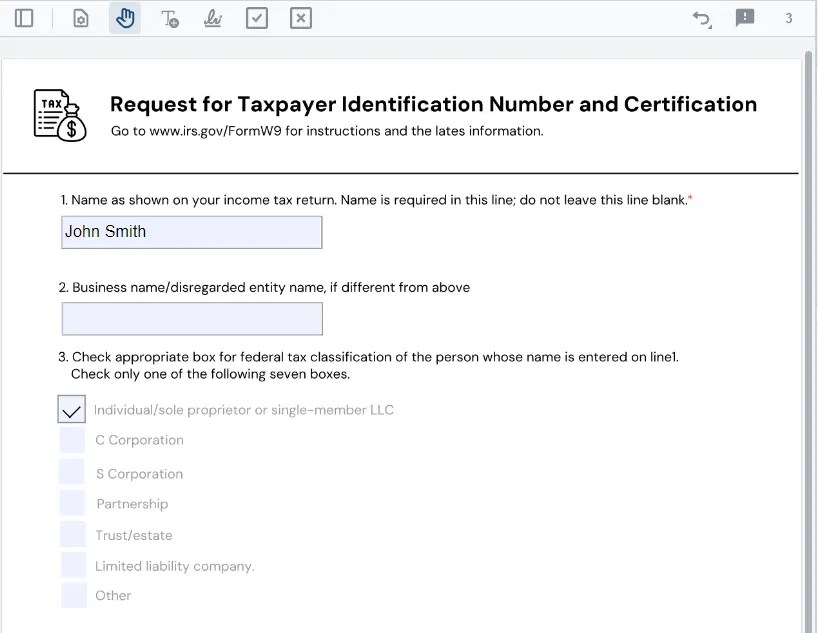This screenshot has width=818, height=633.
Task: Open the comments feedback icon
Action: 745,18
